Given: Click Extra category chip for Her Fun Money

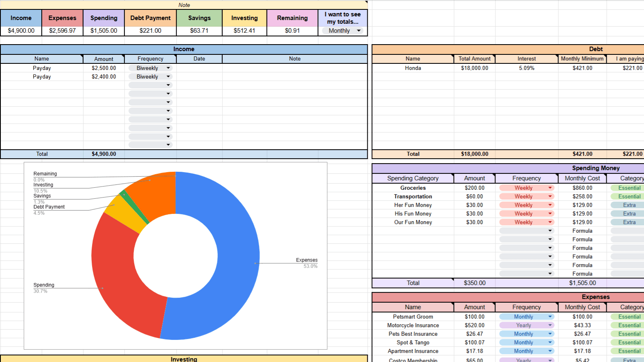Looking at the screenshot, I should tap(628, 205).
